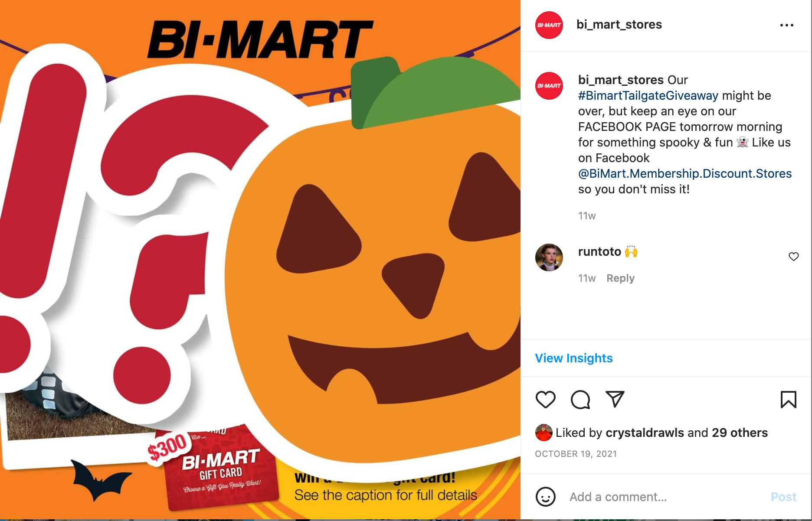812x521 pixels.
Task: Share post with paper plane icon
Action: coord(615,399)
